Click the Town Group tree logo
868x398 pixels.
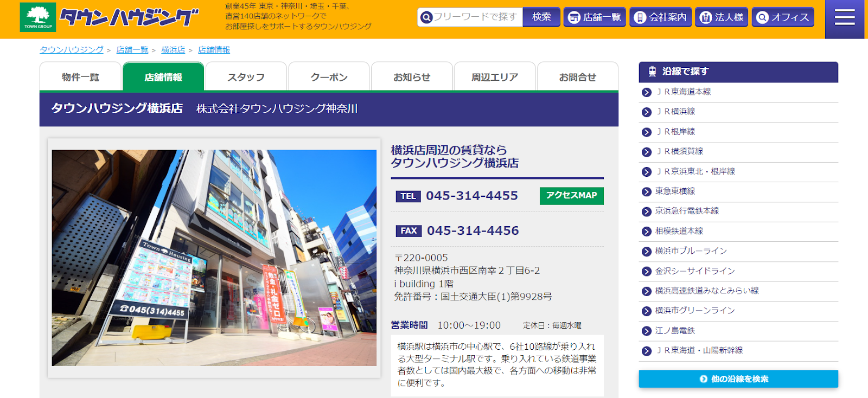tap(38, 17)
